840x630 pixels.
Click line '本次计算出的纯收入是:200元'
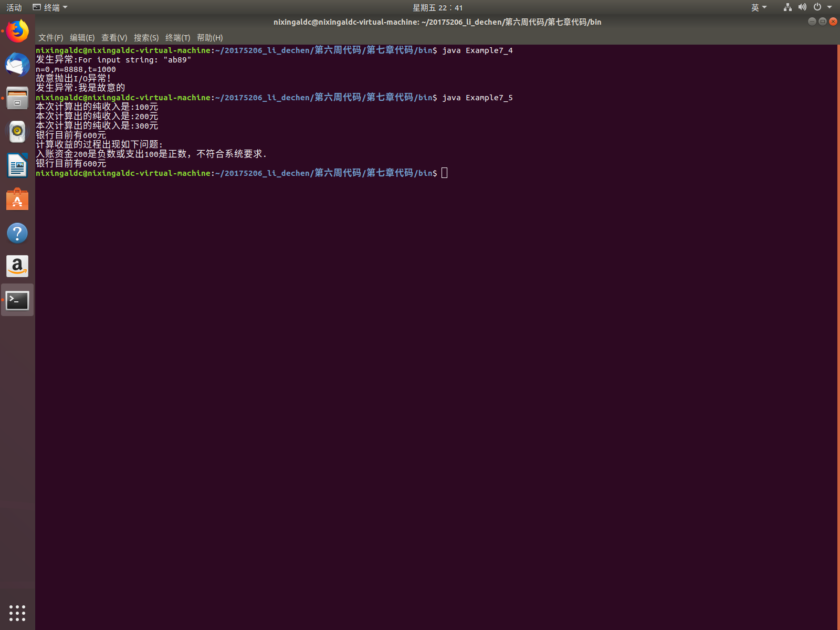(97, 117)
